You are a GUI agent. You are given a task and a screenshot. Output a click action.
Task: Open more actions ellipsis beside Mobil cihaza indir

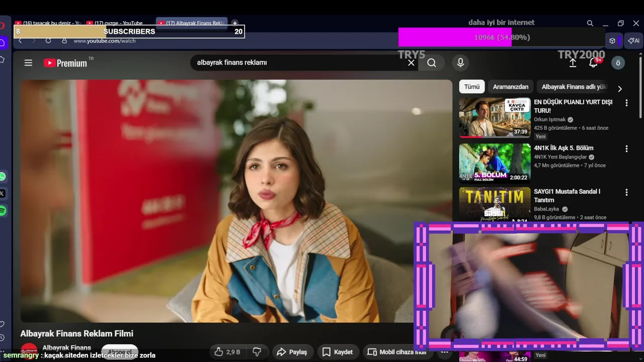(444, 352)
